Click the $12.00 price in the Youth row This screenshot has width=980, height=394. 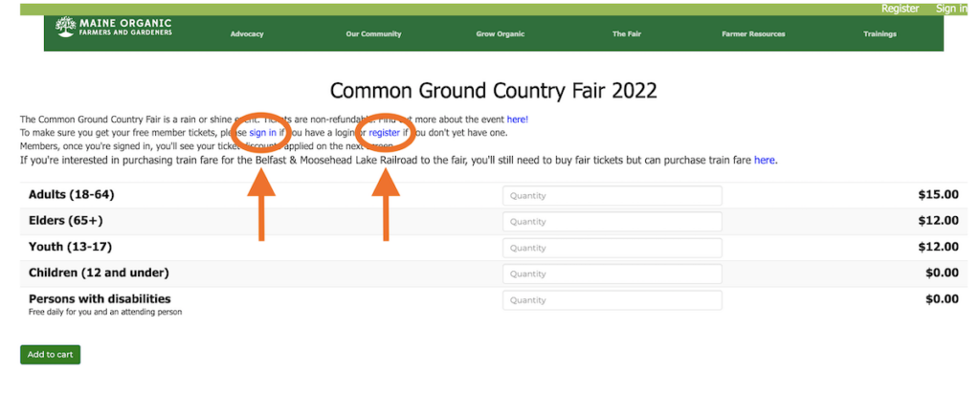[x=938, y=248]
